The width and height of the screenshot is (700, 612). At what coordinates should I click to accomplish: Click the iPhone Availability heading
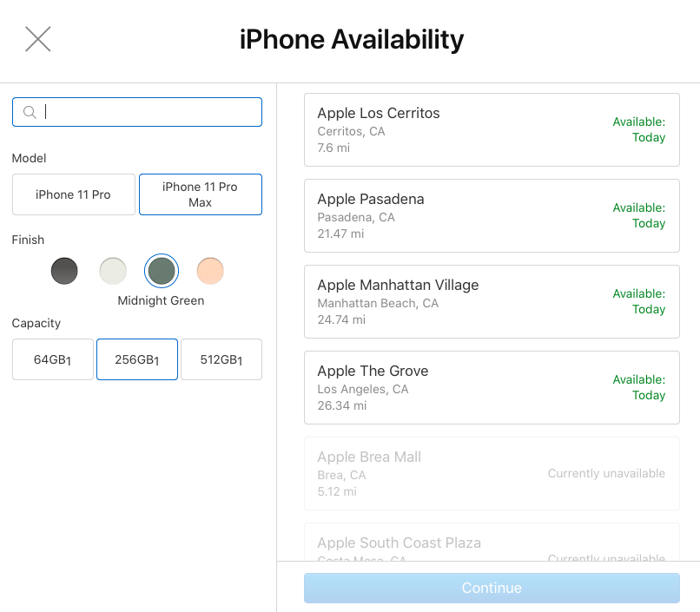(352, 39)
